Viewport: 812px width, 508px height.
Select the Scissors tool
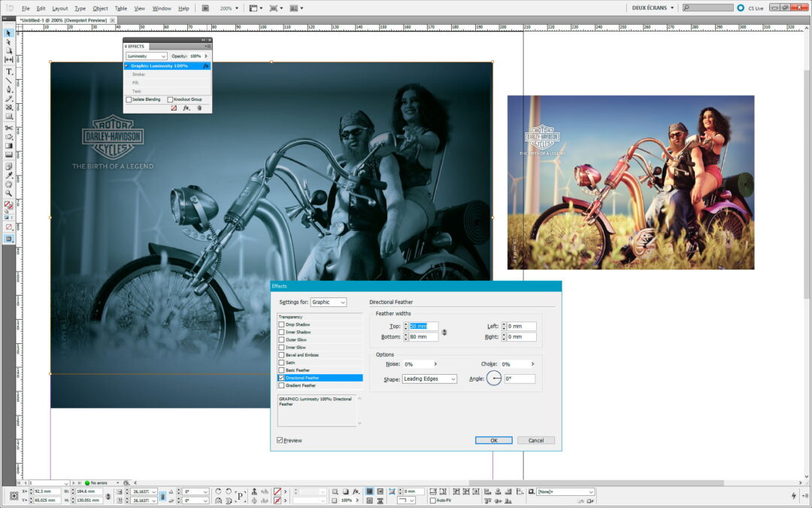point(9,127)
